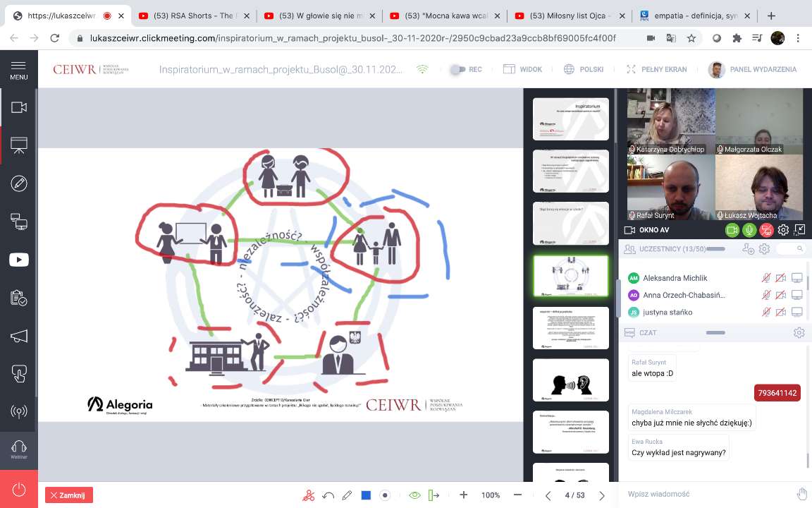Go to next slide with right arrow
Image resolution: width=812 pixels, height=508 pixels.
point(601,495)
